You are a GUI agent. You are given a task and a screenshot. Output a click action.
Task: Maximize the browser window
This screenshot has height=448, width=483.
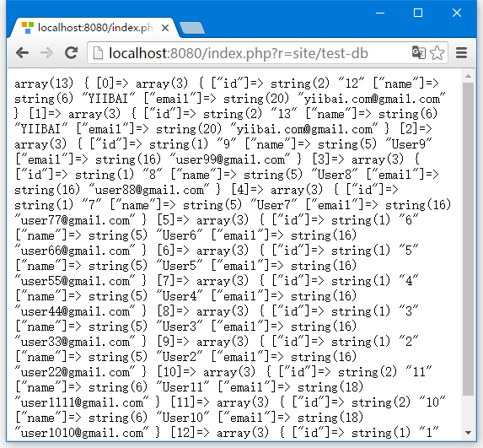418,13
